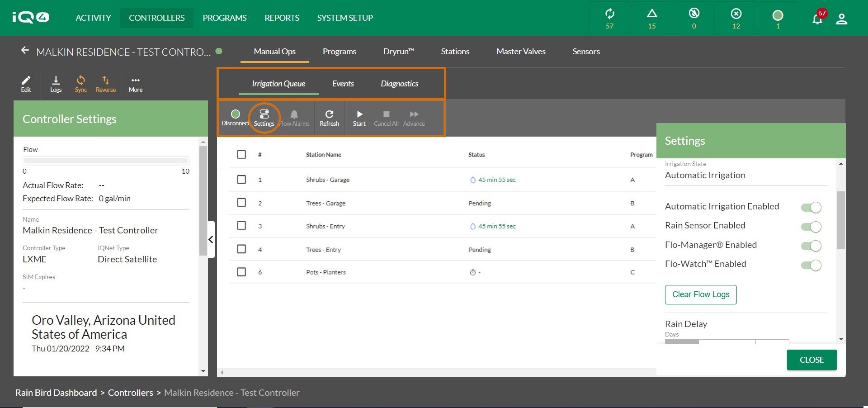Toggle Automatic Irrigation Enabled switch
Image resolution: width=868 pixels, height=408 pixels.
point(811,207)
